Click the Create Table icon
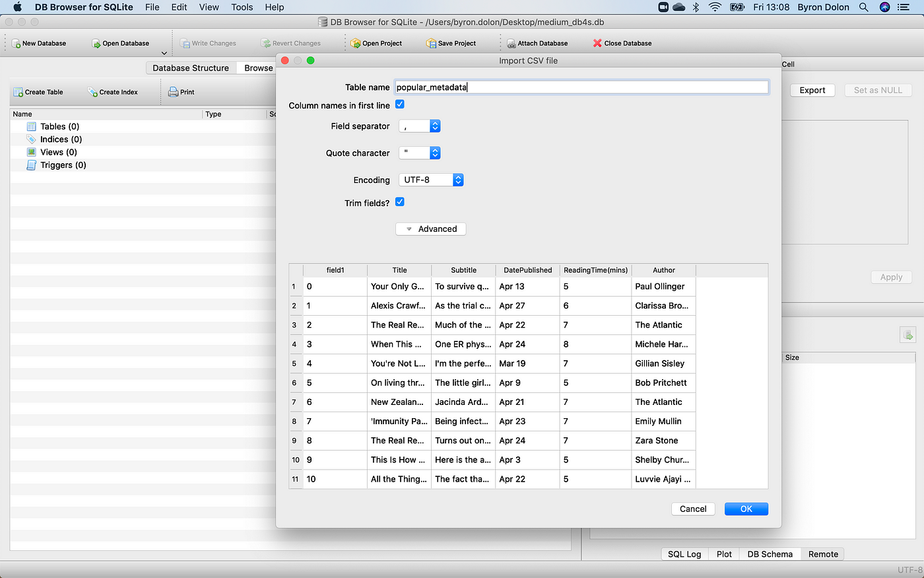 (x=18, y=92)
